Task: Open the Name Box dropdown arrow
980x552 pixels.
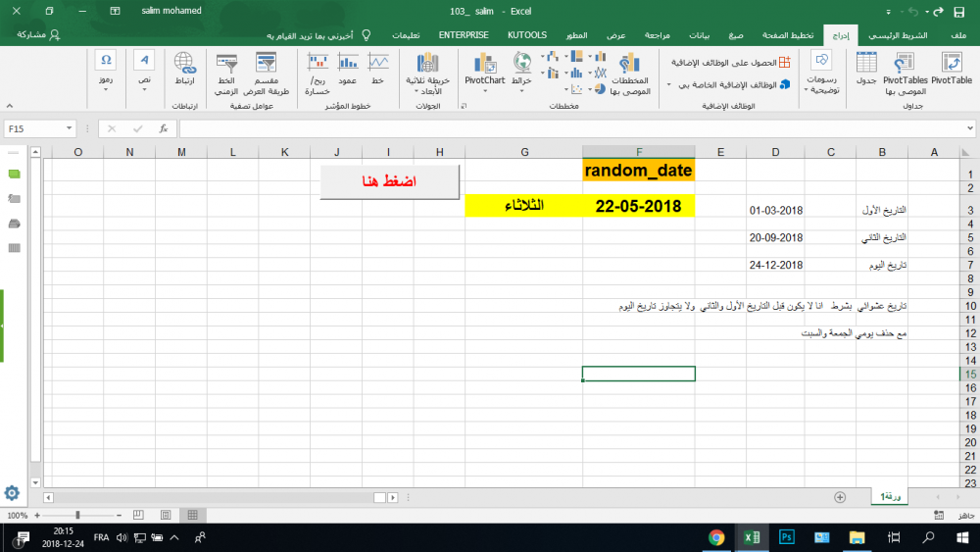Action: [70, 128]
